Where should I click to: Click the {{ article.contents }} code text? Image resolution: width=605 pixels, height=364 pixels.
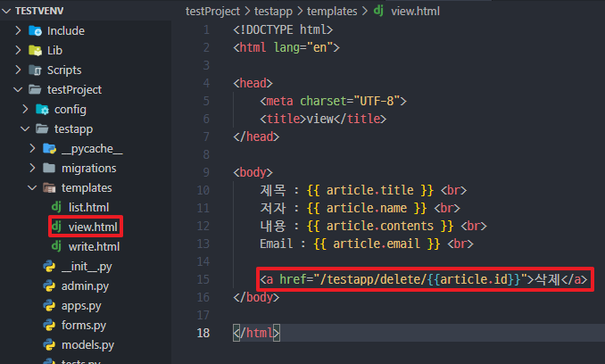(x=380, y=226)
